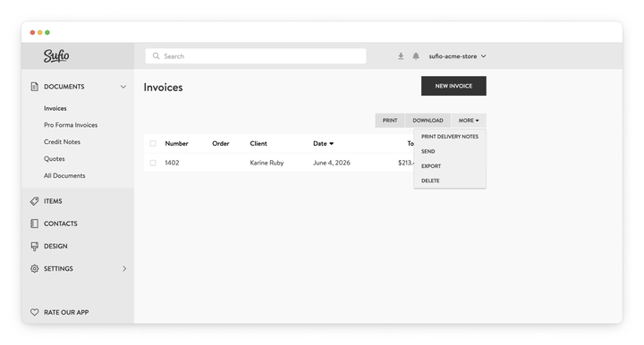Click the Download button
The width and height of the screenshot is (644, 345).
pos(428,120)
